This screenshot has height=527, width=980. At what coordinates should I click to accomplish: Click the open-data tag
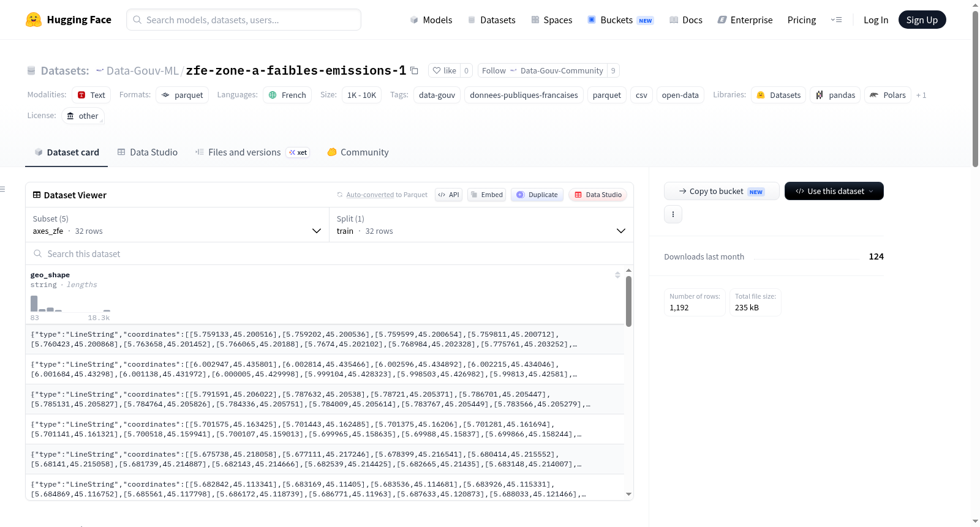coord(680,95)
